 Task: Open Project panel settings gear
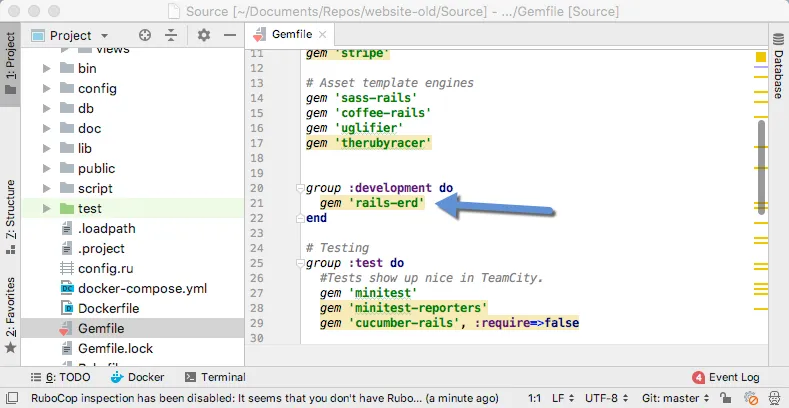tap(204, 35)
